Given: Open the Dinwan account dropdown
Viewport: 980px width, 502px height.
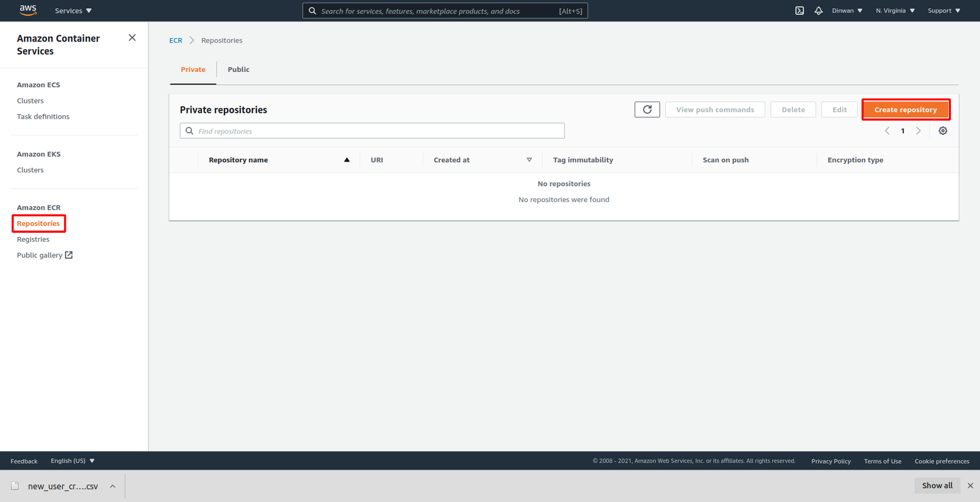Looking at the screenshot, I should [847, 11].
